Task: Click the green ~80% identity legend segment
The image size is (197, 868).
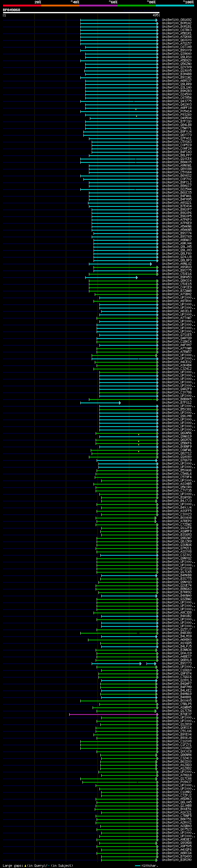Action: pos(137,6)
